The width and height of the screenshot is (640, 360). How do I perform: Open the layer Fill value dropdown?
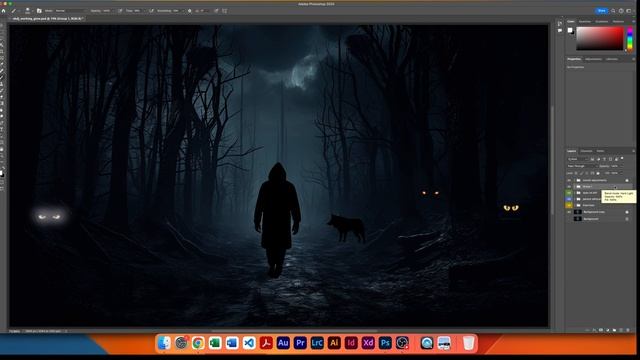pos(621,173)
